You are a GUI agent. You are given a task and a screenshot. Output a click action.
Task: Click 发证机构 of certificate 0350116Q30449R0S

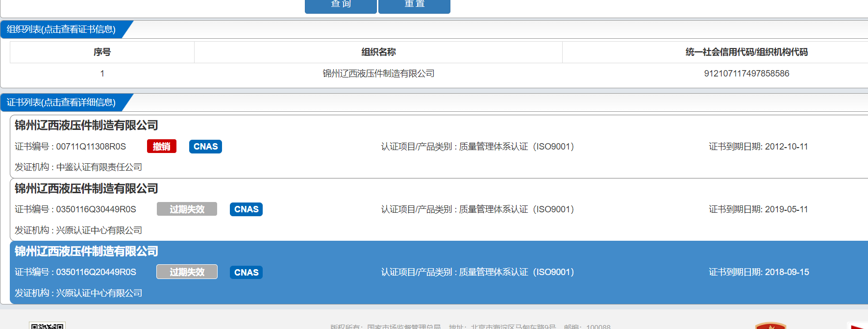click(78, 230)
